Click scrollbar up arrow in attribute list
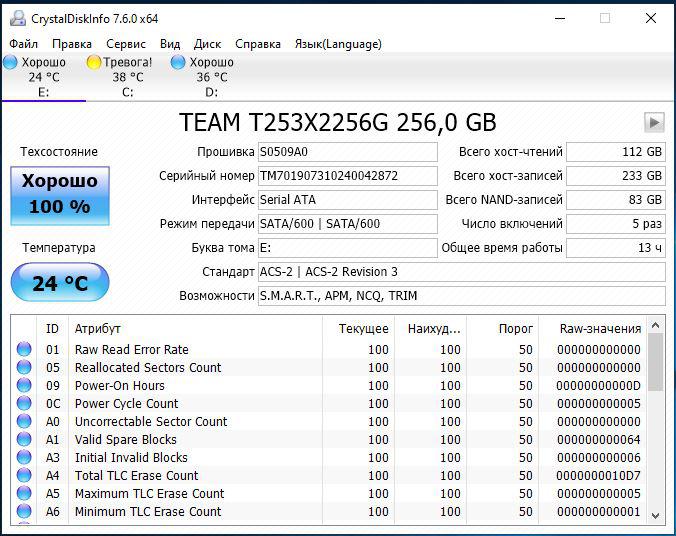This screenshot has height=536, width=676. coord(656,326)
